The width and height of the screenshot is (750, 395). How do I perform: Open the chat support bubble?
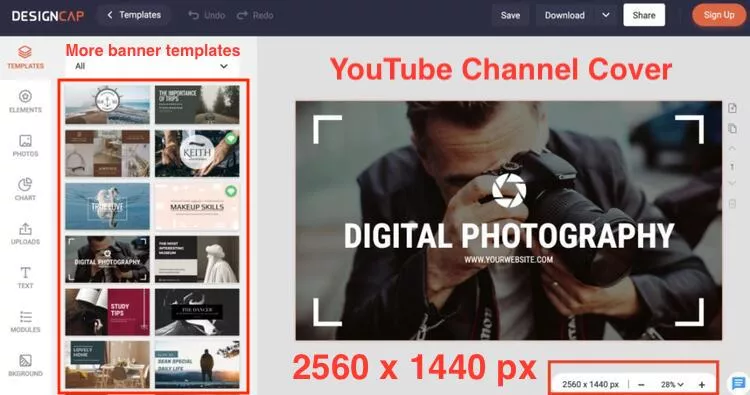point(738,384)
